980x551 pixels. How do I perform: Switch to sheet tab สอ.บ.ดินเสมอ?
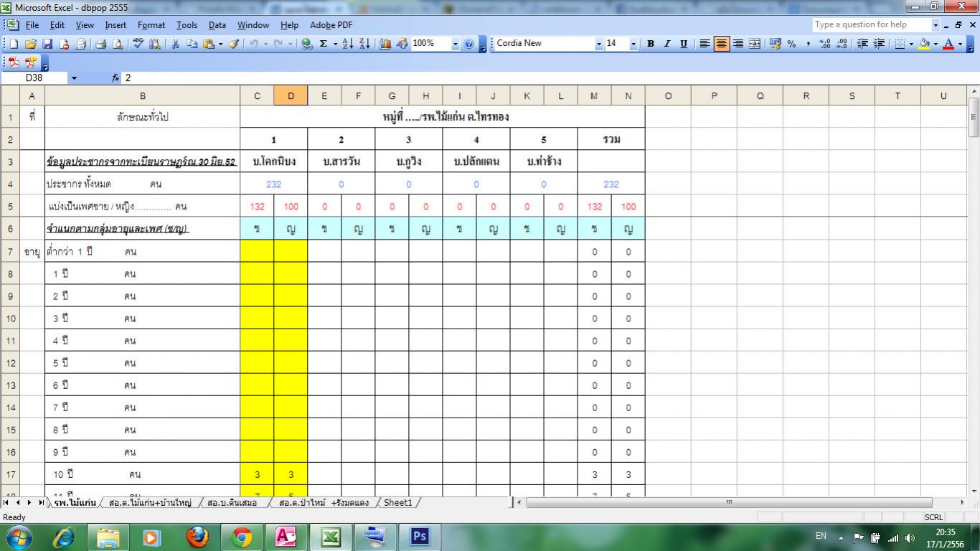(232, 503)
